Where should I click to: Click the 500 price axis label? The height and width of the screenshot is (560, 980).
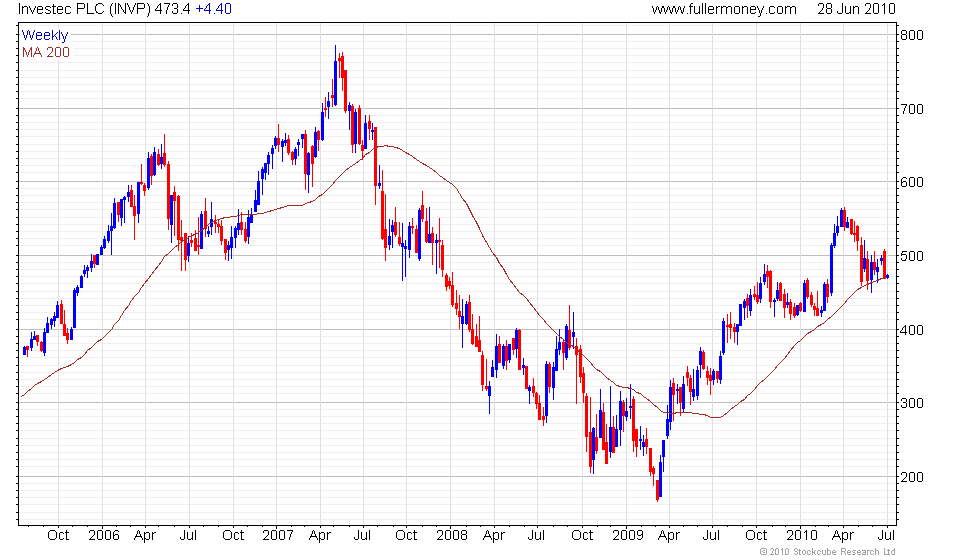pos(911,256)
